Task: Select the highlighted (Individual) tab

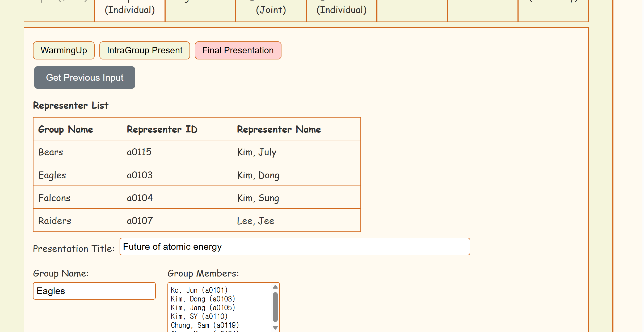Action: 130,10
